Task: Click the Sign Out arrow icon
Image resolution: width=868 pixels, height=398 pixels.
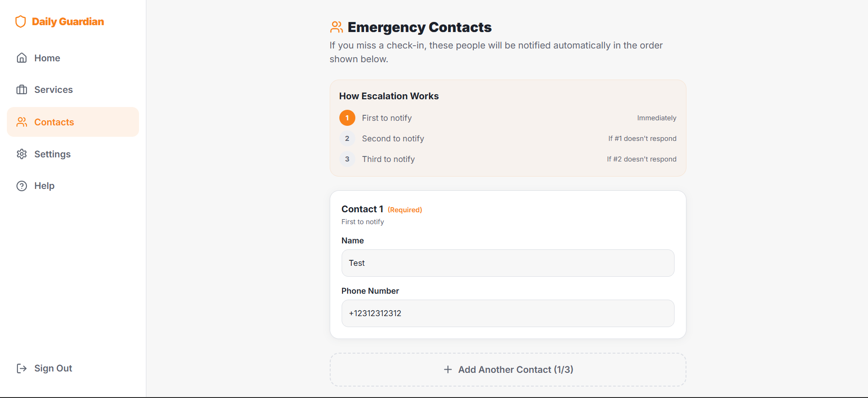Action: click(x=22, y=368)
